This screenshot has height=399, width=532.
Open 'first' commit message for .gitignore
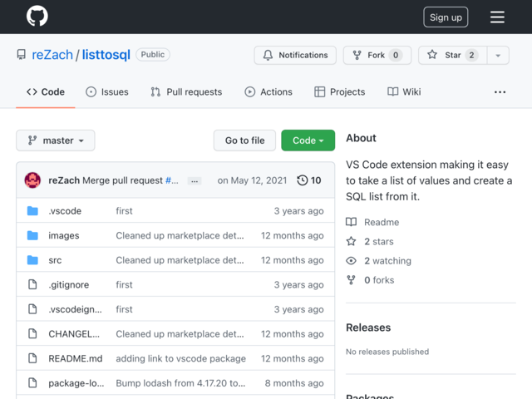tap(124, 285)
